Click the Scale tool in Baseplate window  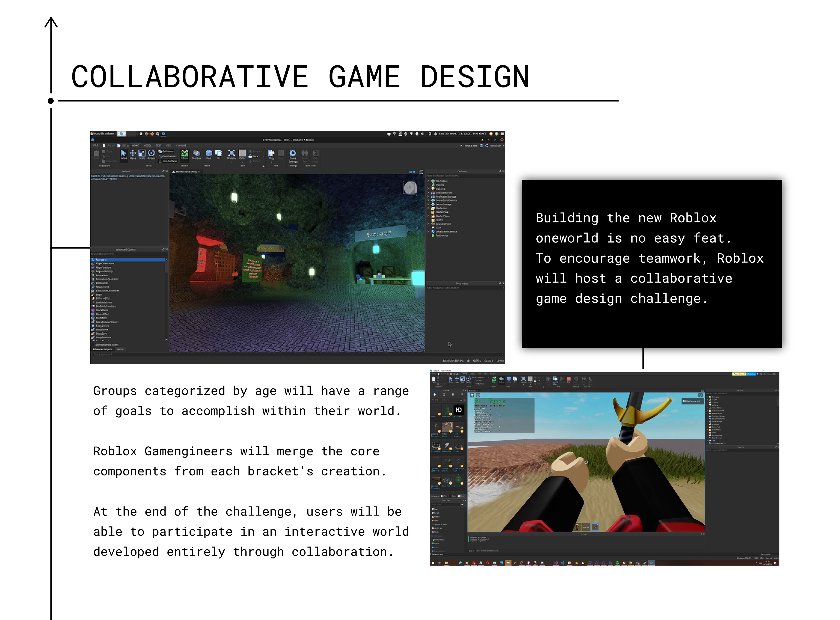point(462,379)
